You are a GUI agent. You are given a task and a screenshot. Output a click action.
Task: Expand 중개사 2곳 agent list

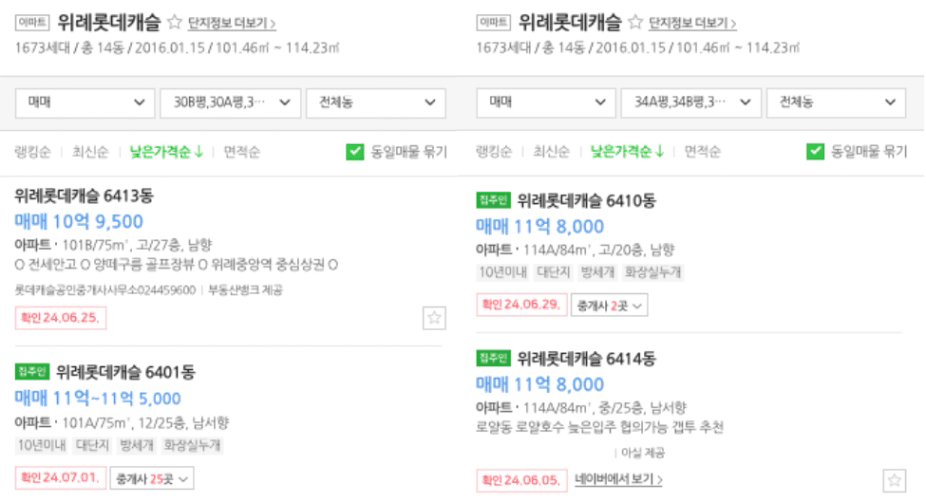tap(609, 305)
